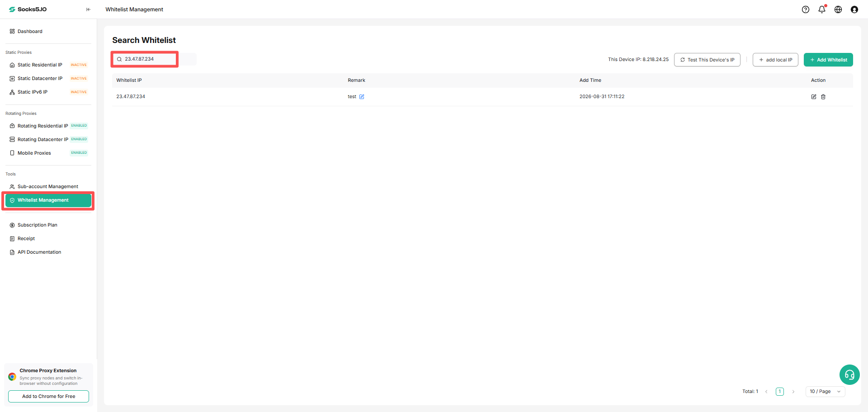This screenshot has height=412, width=868.
Task: Open the language globe icon
Action: (x=838, y=9)
